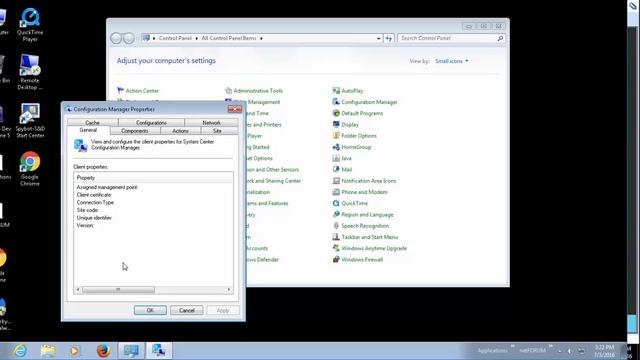Click the volume icon in system tray
Screen dimensions: 640x360
569,351
